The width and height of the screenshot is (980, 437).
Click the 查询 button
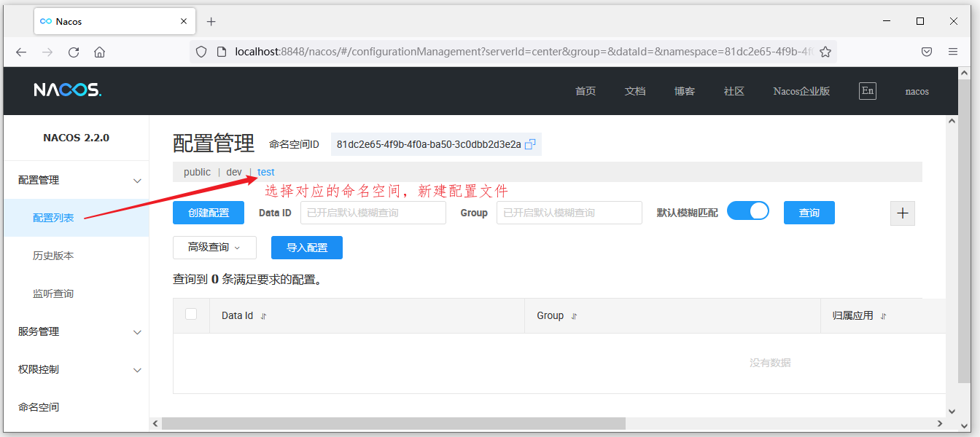[x=809, y=213]
